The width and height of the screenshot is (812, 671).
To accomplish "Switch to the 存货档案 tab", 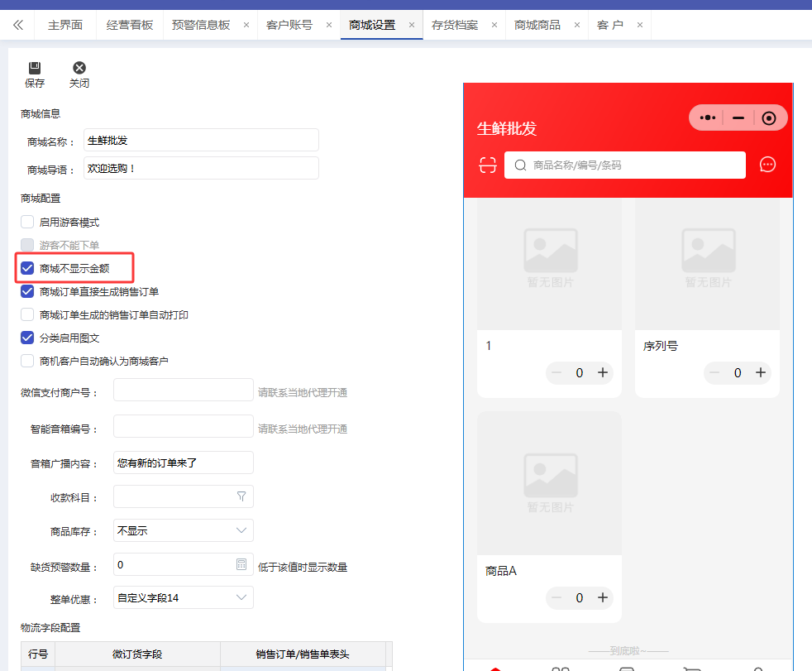I will [x=455, y=25].
